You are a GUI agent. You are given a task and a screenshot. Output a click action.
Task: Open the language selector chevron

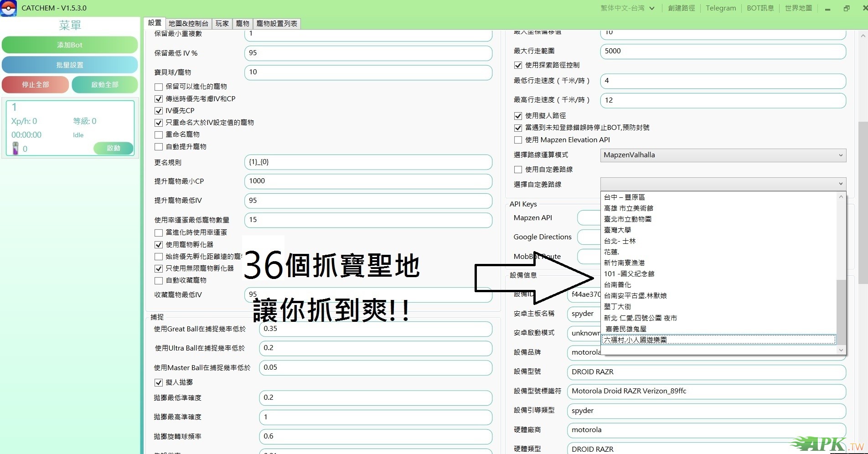click(652, 8)
